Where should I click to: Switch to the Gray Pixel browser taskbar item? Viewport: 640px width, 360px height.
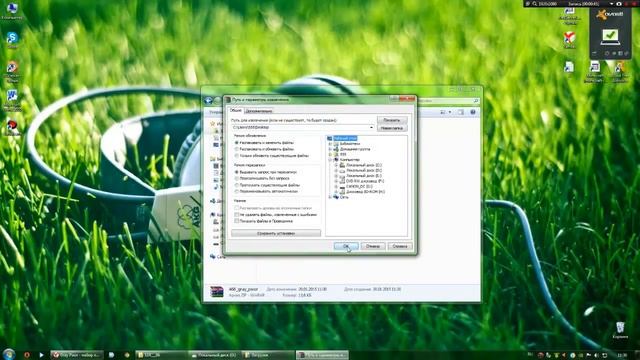(76, 355)
